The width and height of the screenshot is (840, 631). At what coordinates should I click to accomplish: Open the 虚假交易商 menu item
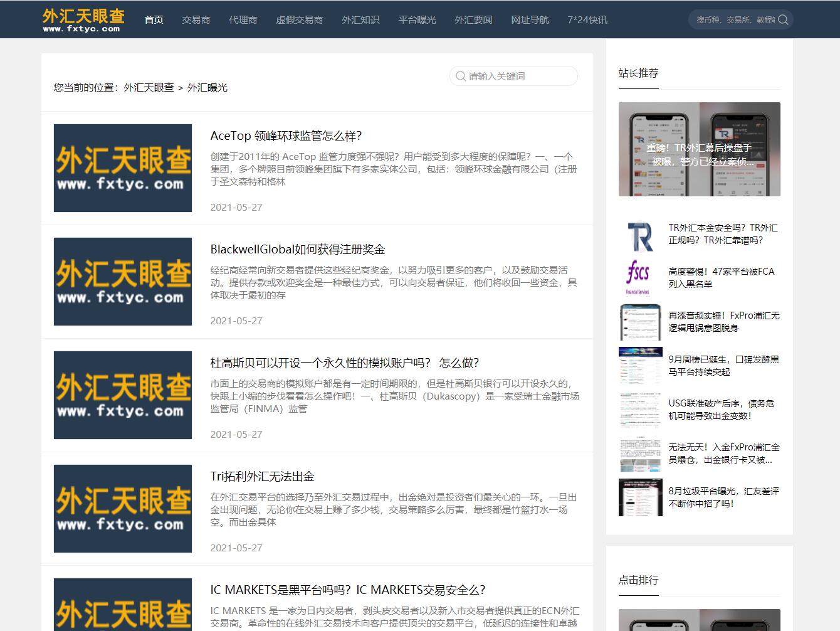(x=299, y=20)
